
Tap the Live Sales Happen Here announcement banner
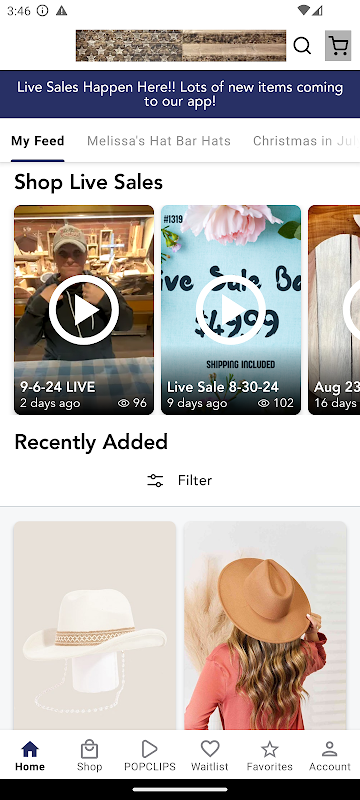tap(180, 94)
